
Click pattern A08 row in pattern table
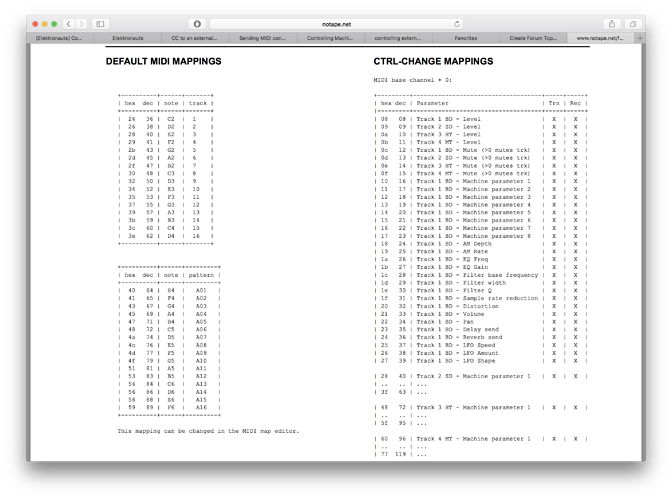169,345
